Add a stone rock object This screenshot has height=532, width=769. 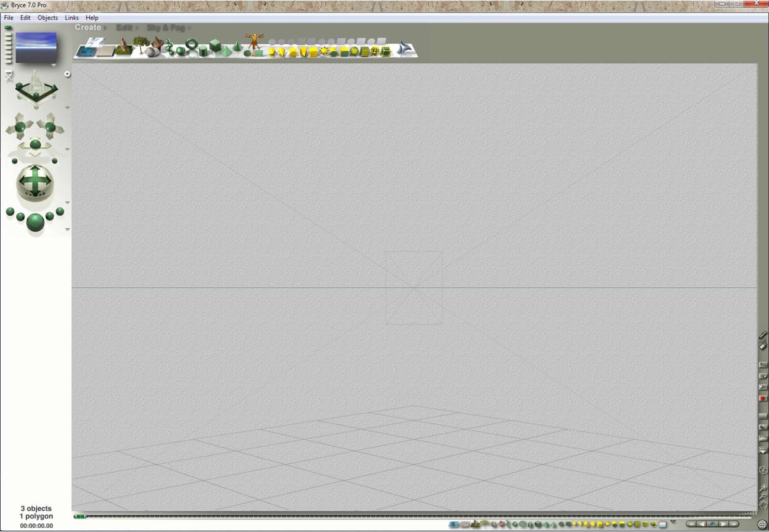pyautogui.click(x=152, y=52)
